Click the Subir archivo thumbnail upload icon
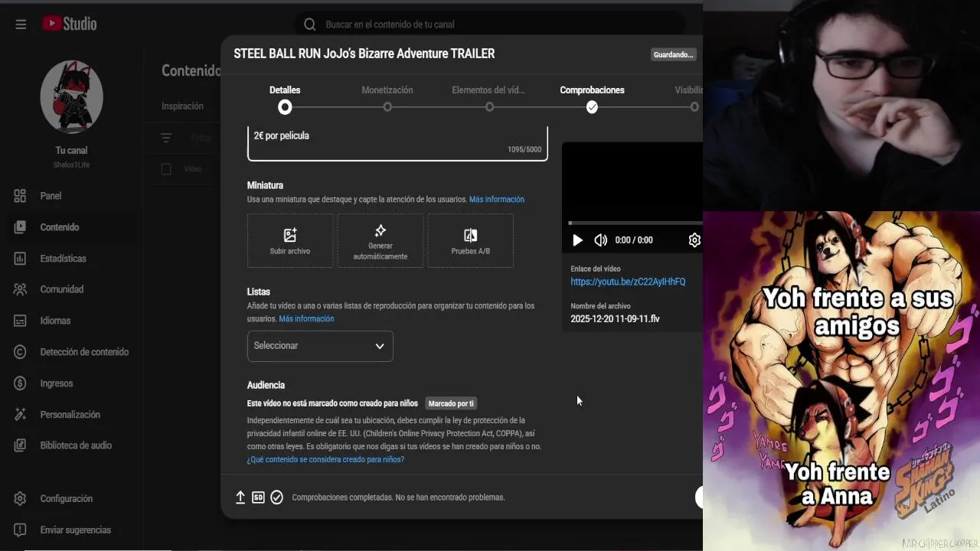 point(290,235)
